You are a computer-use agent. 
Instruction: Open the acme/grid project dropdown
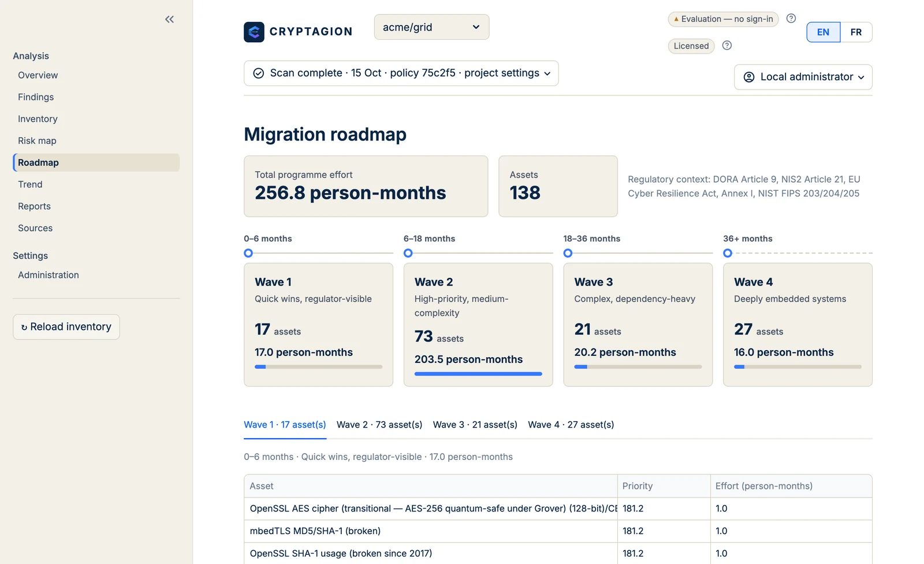tap(431, 27)
